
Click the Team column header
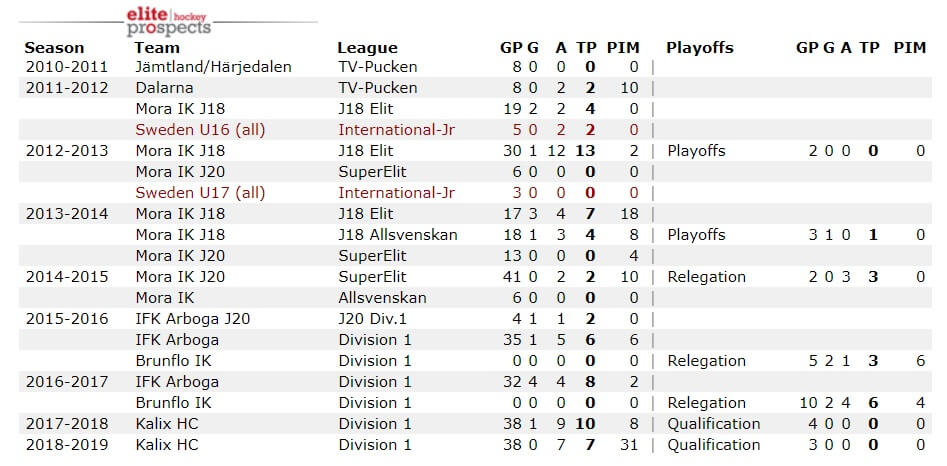157,48
